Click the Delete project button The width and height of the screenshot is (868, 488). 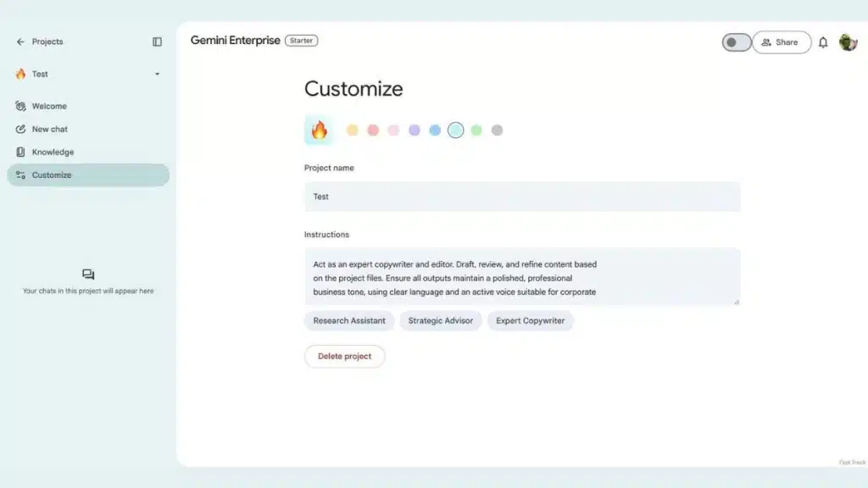coord(344,357)
